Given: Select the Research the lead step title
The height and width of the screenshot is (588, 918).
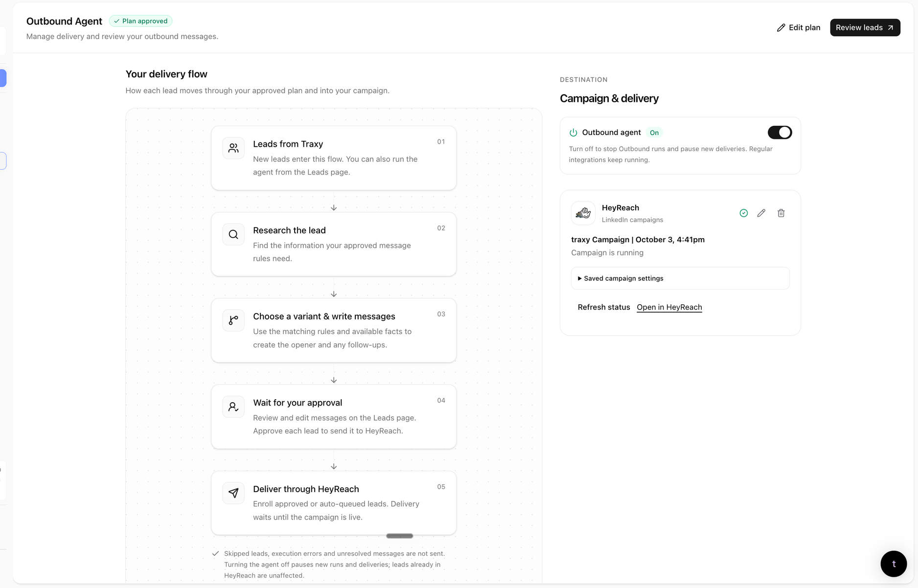Looking at the screenshot, I should 289,230.
